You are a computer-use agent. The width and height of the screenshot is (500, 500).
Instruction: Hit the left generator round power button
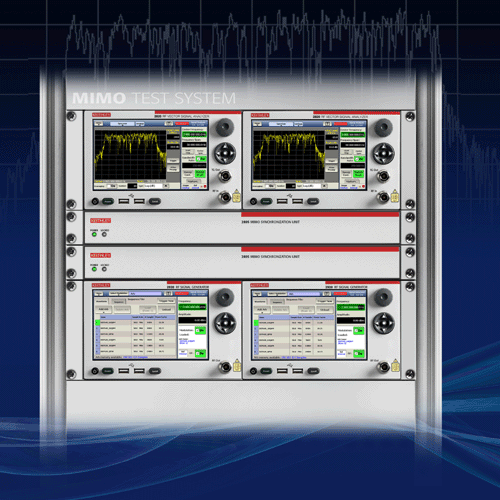tap(95, 371)
